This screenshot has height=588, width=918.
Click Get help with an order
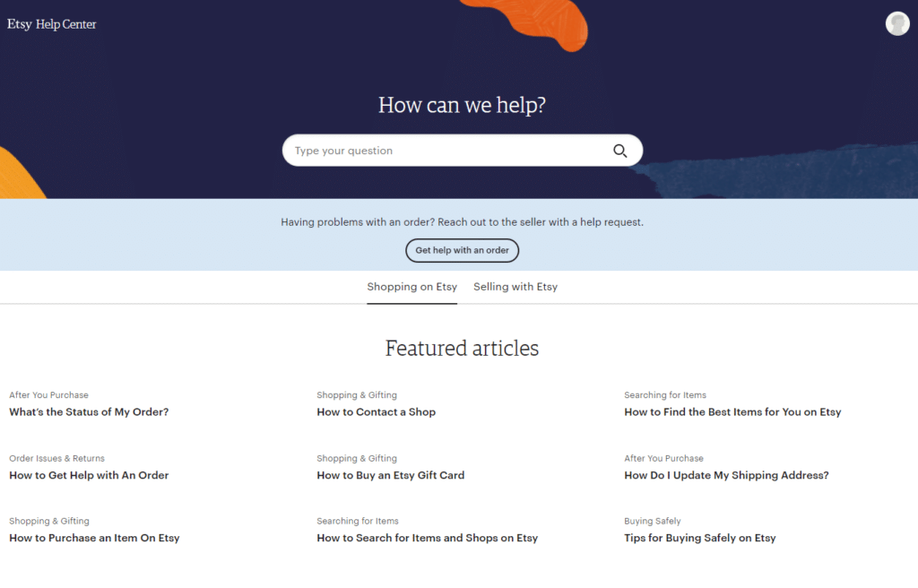tap(462, 250)
